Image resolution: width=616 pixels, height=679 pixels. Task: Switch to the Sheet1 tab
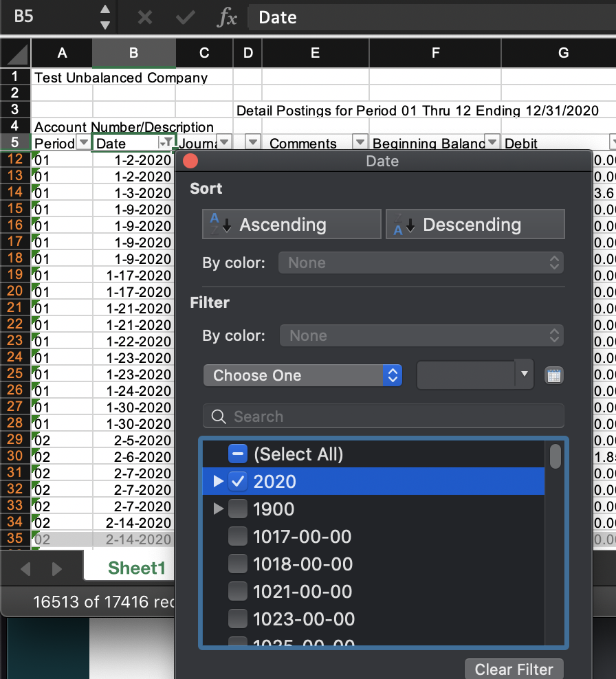[136, 568]
